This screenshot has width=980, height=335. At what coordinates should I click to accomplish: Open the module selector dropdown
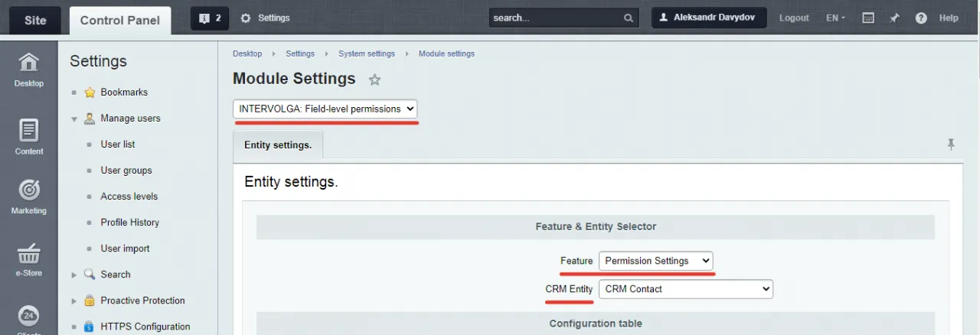click(x=325, y=109)
